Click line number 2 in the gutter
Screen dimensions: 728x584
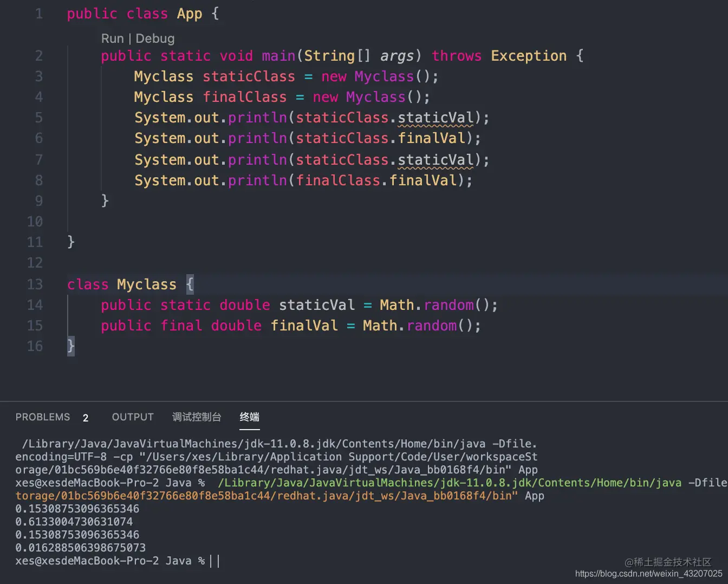[38, 56]
